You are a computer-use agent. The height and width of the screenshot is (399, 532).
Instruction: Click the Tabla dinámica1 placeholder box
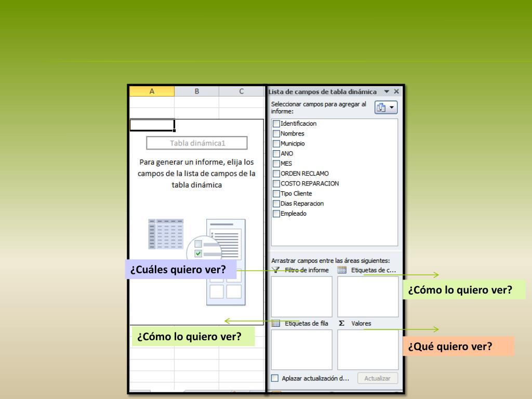pyautogui.click(x=197, y=143)
